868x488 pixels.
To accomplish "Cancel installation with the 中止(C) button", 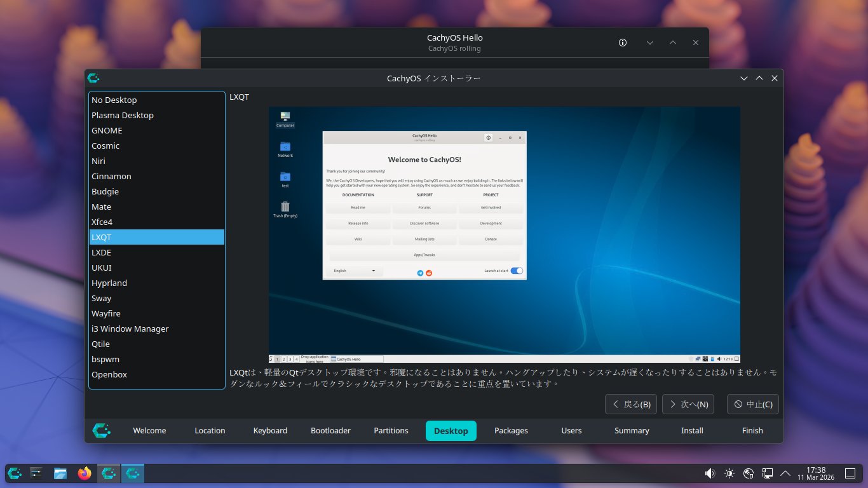I will click(x=753, y=404).
